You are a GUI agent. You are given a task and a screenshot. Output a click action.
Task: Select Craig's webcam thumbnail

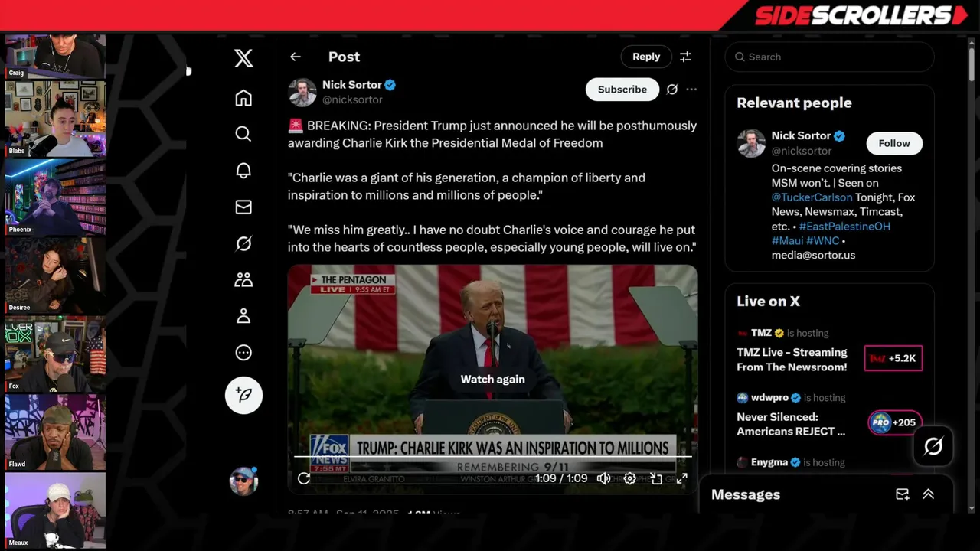[x=55, y=56]
